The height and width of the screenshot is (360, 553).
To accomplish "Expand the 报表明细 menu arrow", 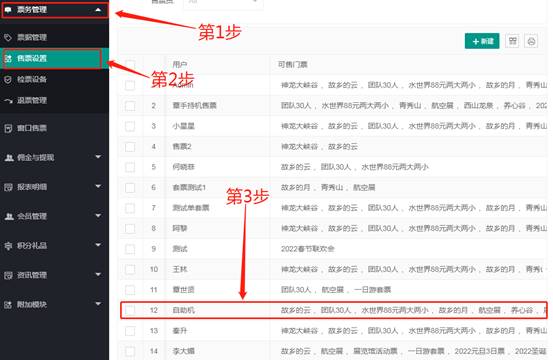I will tap(98, 186).
